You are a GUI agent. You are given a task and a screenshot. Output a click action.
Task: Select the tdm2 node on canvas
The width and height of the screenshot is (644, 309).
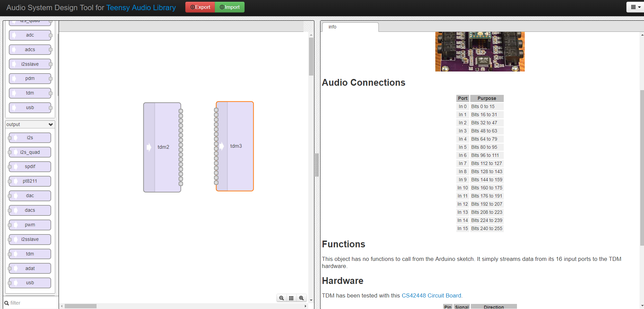(162, 147)
